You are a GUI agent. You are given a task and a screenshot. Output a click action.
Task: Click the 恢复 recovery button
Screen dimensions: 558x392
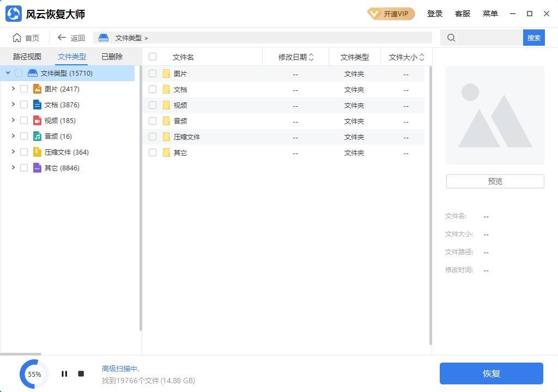pos(491,373)
